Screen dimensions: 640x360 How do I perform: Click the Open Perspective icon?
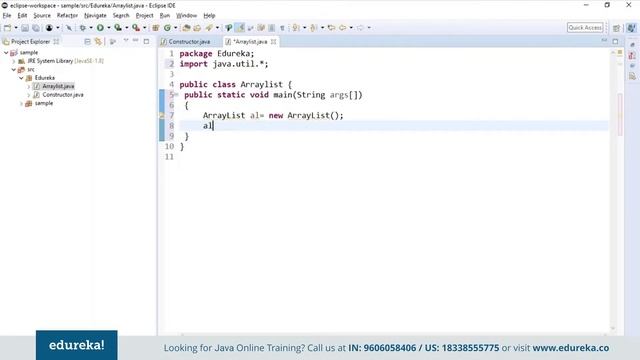click(616, 28)
